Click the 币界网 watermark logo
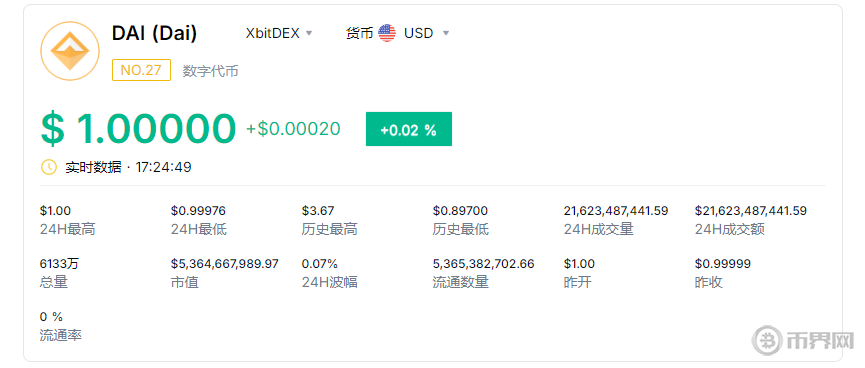 [x=804, y=342]
